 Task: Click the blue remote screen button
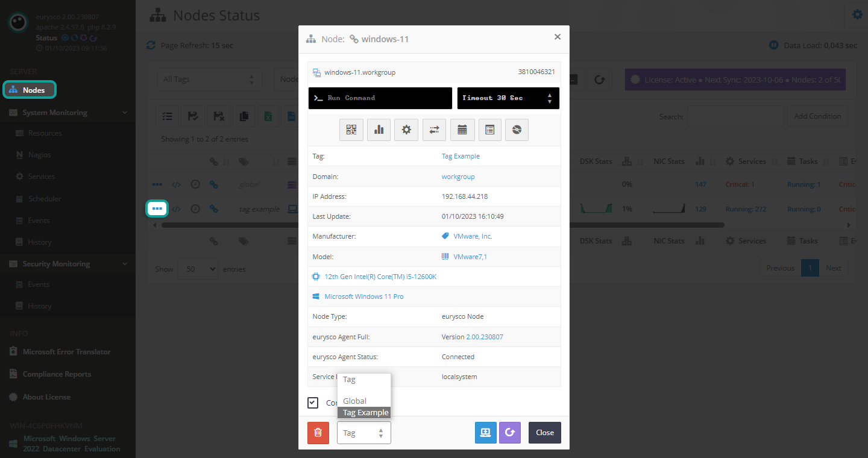click(x=486, y=433)
